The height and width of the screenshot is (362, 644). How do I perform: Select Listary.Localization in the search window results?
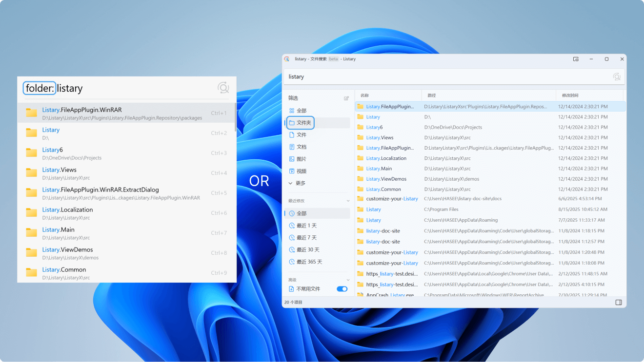point(490,158)
